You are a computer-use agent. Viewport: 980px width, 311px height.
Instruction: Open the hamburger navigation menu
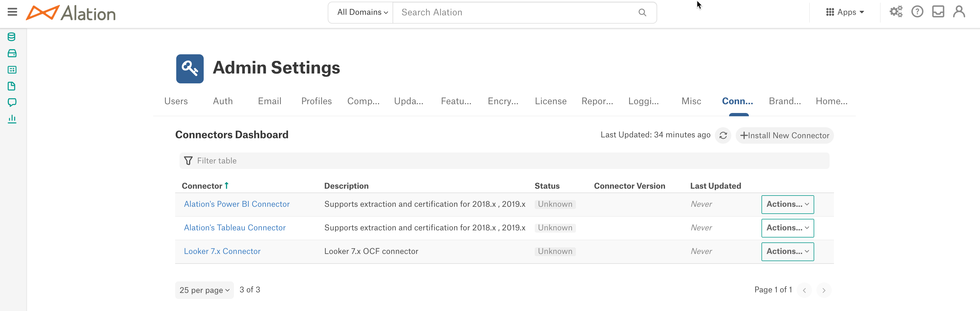pyautogui.click(x=12, y=12)
